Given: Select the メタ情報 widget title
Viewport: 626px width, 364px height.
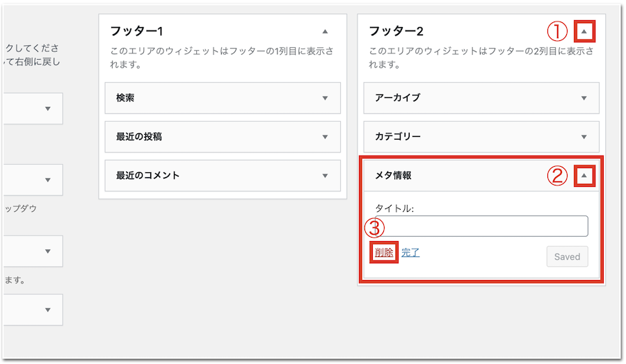Looking at the screenshot, I should pyautogui.click(x=393, y=176).
